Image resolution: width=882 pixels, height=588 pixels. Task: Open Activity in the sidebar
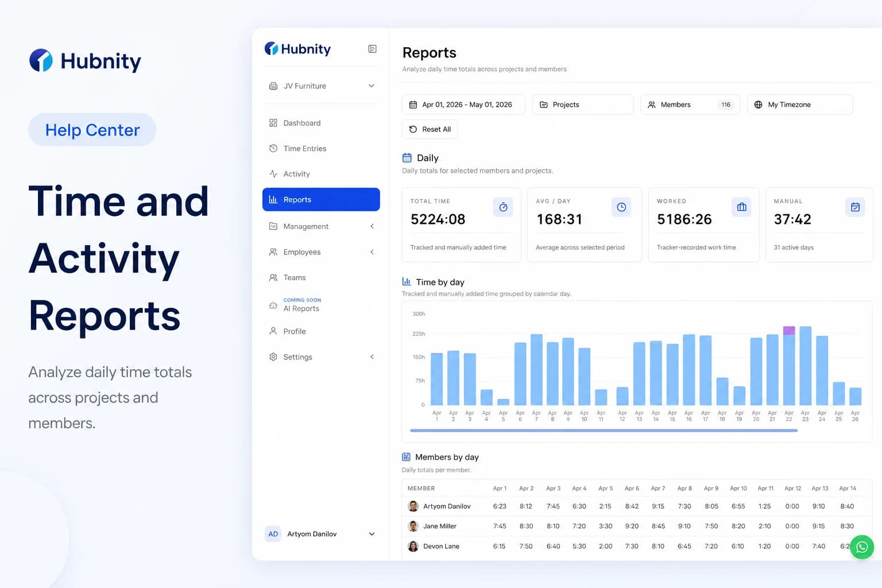[x=321, y=174]
